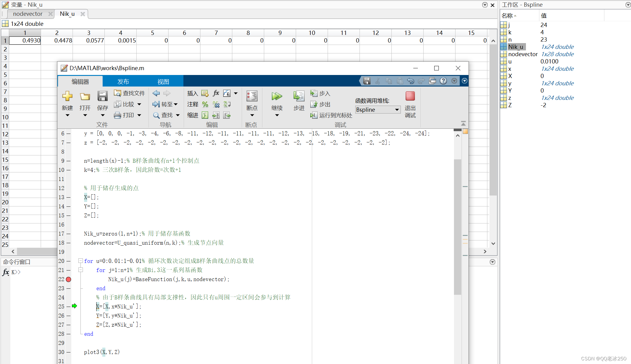Viewport: 631px width, 364px height.
Task: Click the wrap comments icon
Action: click(x=227, y=104)
